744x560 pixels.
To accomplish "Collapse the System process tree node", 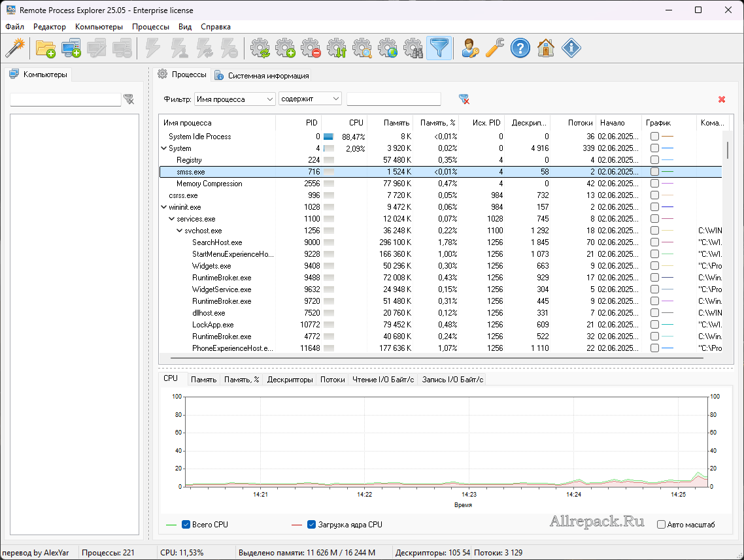I will [163, 148].
